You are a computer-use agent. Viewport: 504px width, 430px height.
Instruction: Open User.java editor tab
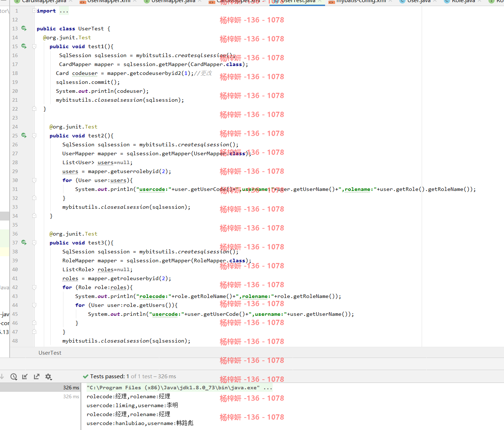tap(419, 2)
